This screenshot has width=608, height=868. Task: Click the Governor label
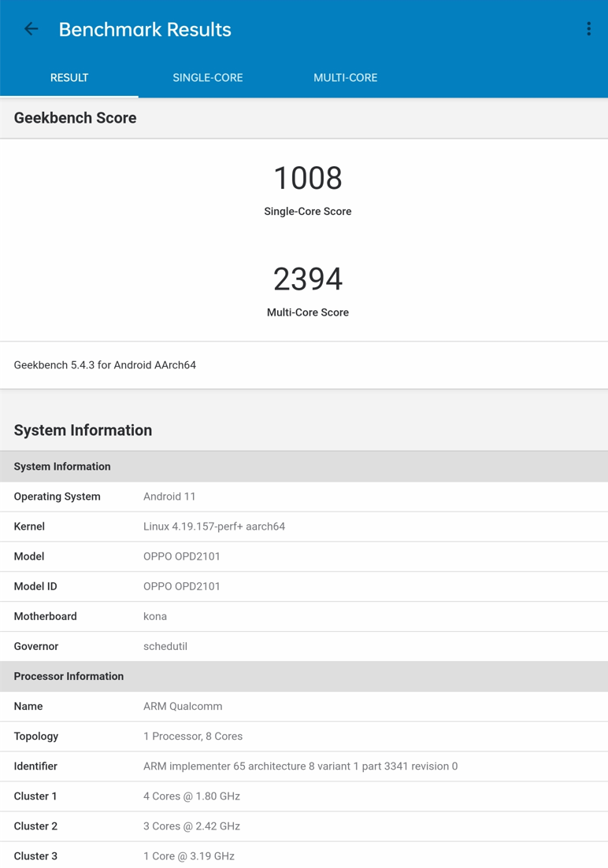(36, 646)
